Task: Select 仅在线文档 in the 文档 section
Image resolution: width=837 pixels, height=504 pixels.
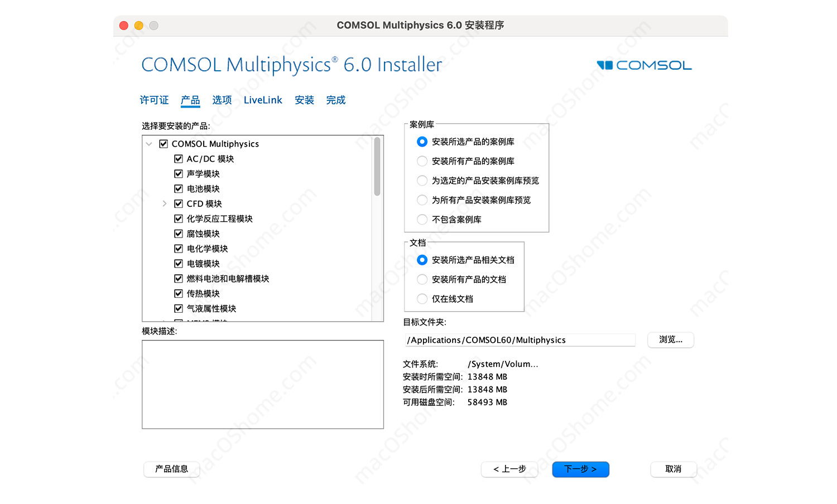Action: click(x=422, y=299)
